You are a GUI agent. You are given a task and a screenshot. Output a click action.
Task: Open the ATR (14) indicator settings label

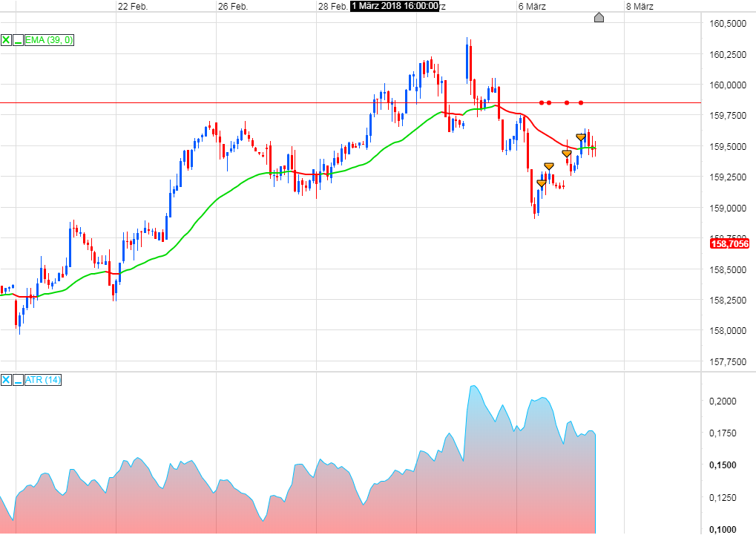(x=42, y=380)
